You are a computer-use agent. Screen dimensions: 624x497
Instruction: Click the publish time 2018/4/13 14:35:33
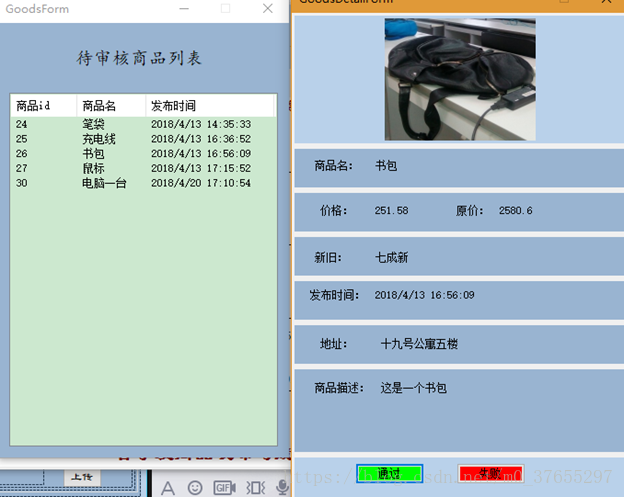pos(201,124)
